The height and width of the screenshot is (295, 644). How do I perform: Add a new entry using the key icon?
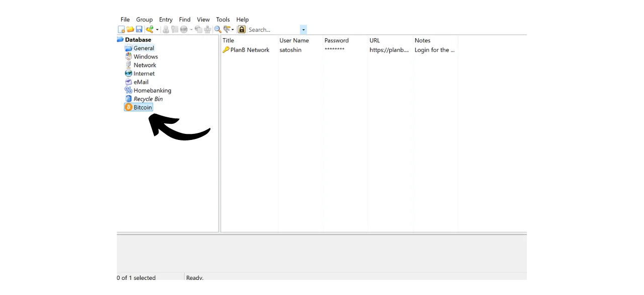pyautogui.click(x=150, y=29)
